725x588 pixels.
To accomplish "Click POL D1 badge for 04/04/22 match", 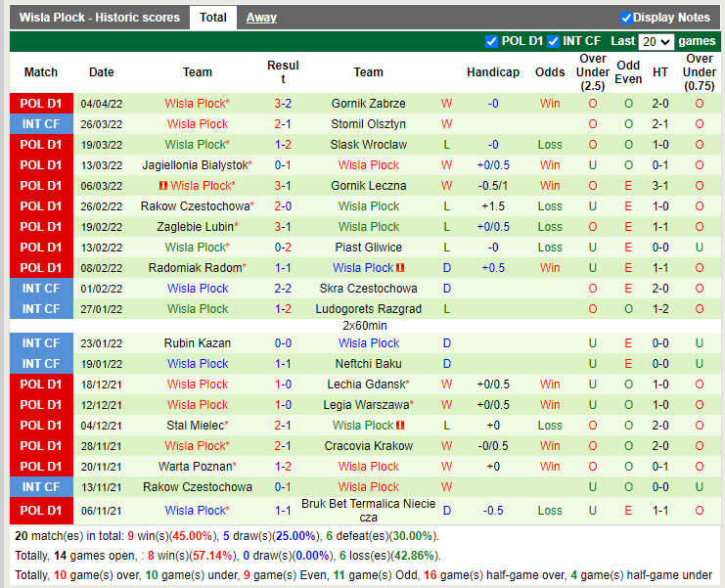I will [41, 104].
